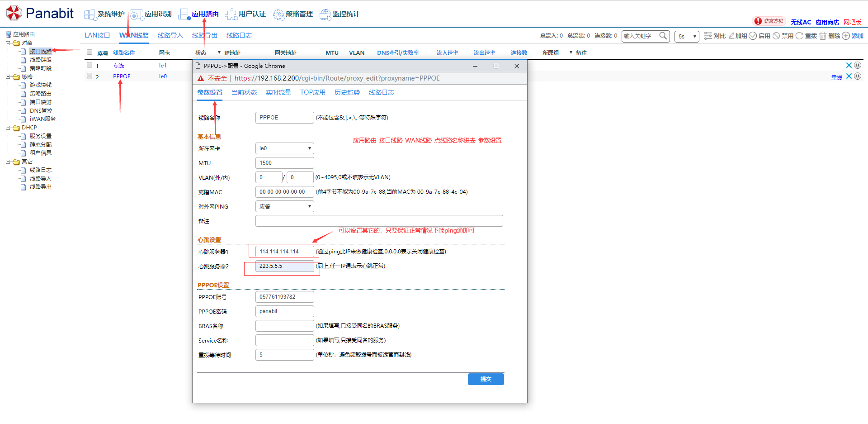Open 应用识别 top menu
868x424 pixels.
151,14
